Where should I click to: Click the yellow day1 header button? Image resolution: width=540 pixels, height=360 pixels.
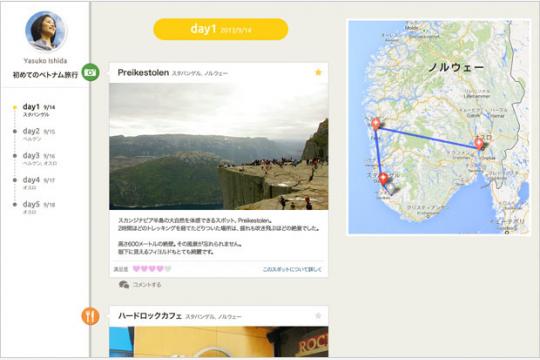[x=220, y=29]
